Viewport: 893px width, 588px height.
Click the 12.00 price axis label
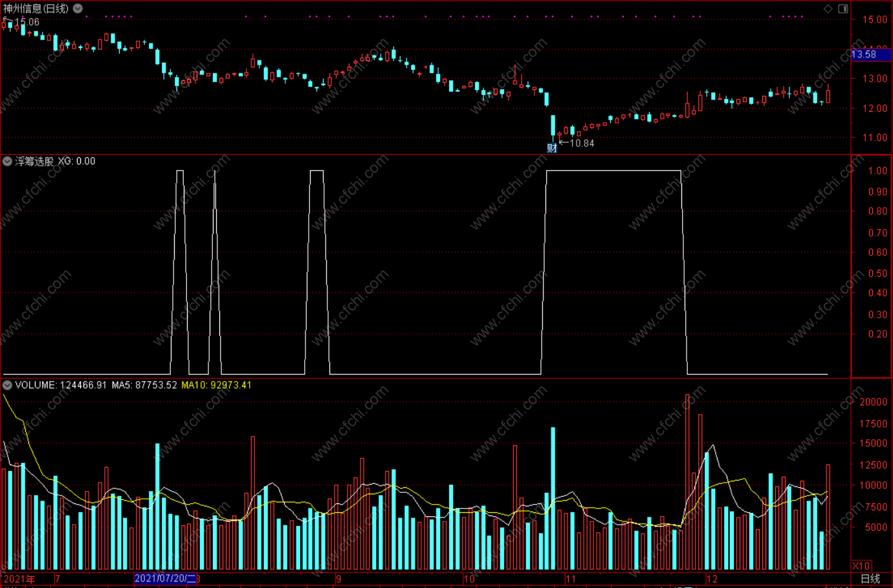tap(875, 109)
